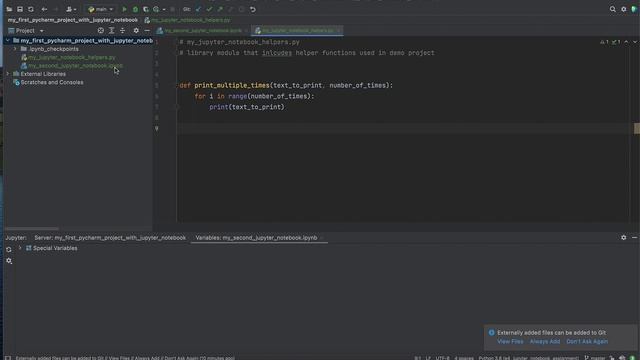Open a project using the folder icon
640x360 pixels.
pyautogui.click(x=9, y=9)
